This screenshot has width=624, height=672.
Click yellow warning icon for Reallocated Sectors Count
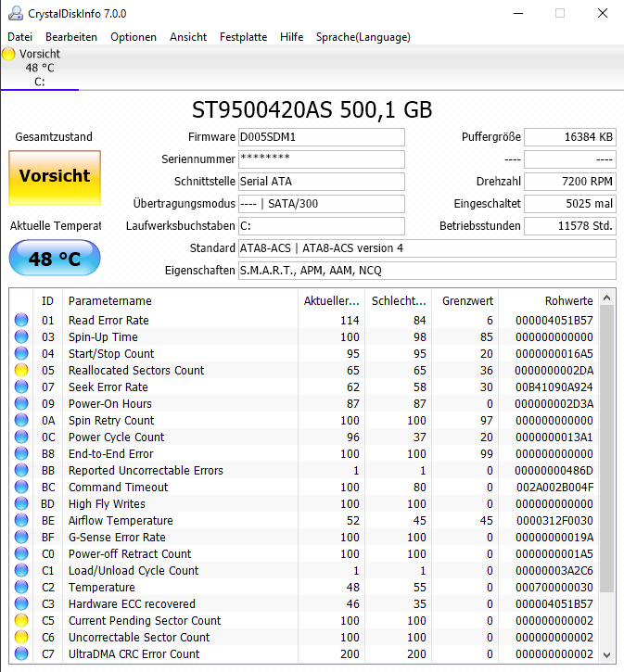click(21, 370)
